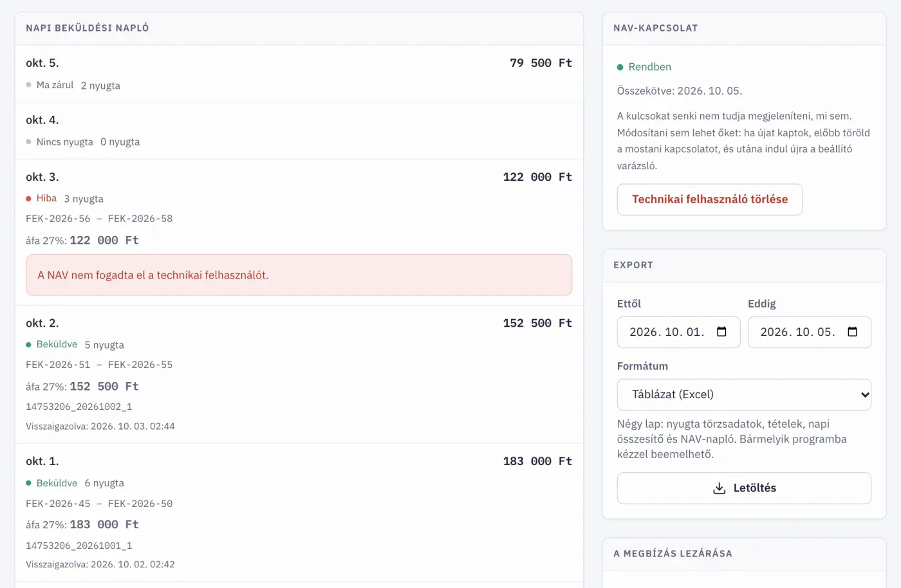Click transaction ID 14753206_20261001_1
Screen dimensions: 901x588
pyautogui.click(x=79, y=546)
